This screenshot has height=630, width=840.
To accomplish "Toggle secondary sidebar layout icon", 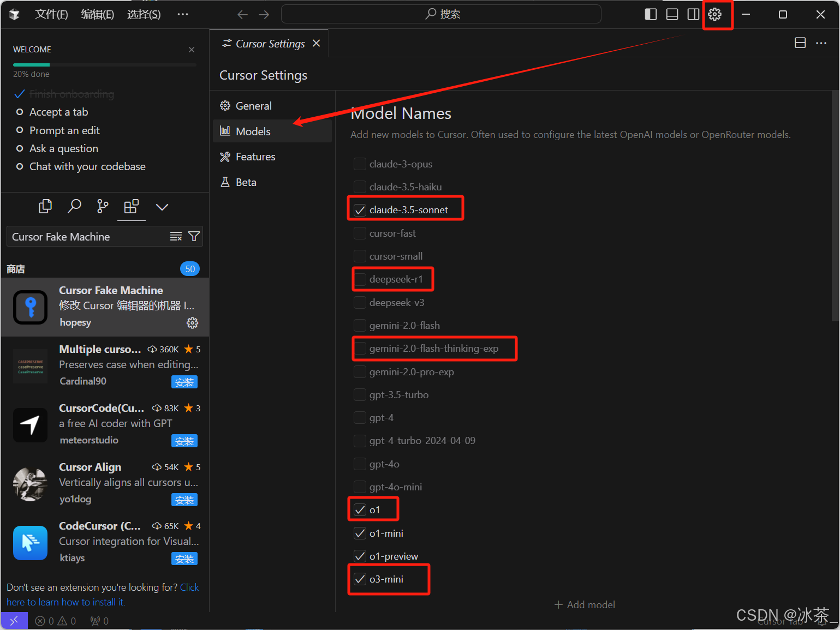I will [693, 14].
